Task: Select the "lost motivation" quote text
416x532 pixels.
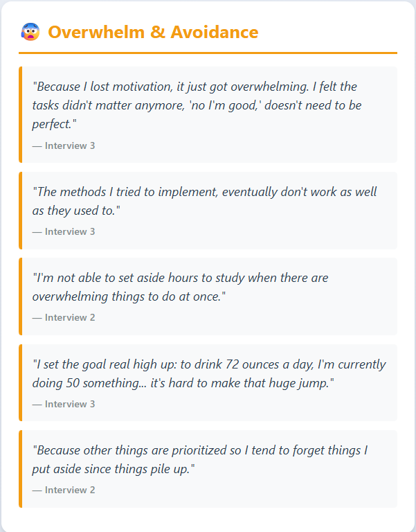Action: [196, 105]
